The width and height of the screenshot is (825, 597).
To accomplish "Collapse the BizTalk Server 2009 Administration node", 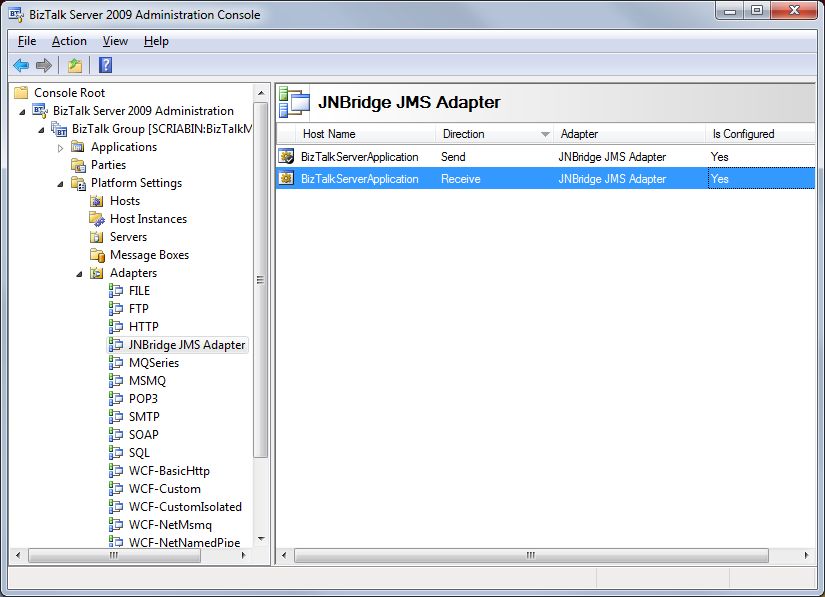I will [x=22, y=112].
